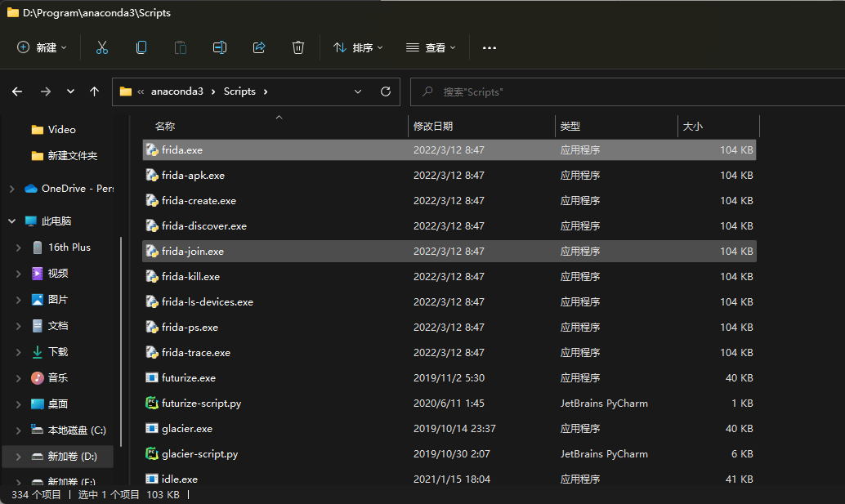Image resolution: width=845 pixels, height=504 pixels.
Task: Click the idle.exe file icon
Action: [152, 479]
